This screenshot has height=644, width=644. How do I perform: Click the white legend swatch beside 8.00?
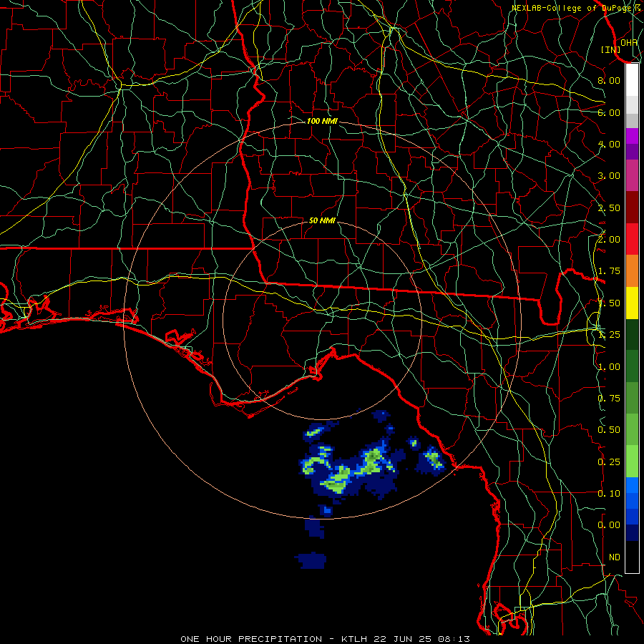[632, 80]
